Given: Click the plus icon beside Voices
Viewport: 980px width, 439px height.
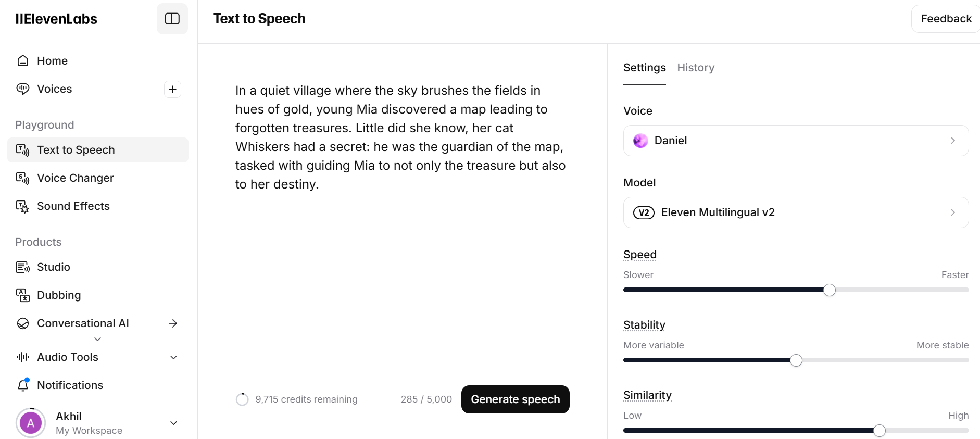Looking at the screenshot, I should point(173,89).
